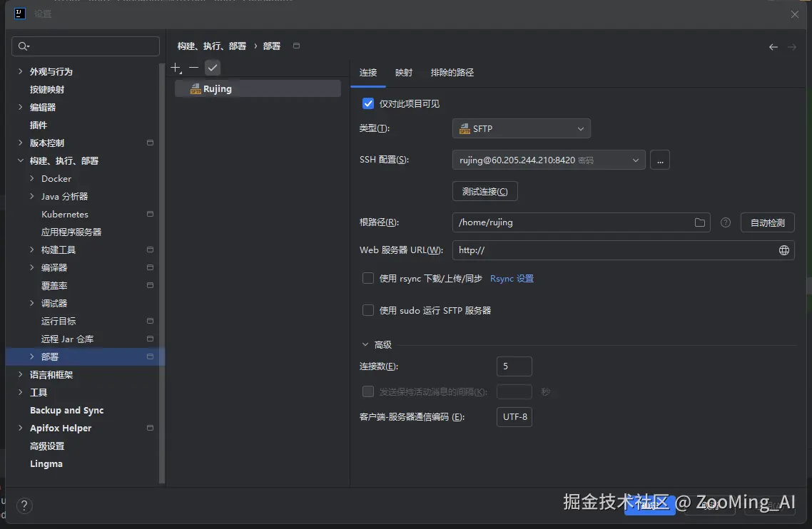Collapse the 高级 section
Viewport: 812px width, 529px height.
click(x=365, y=345)
